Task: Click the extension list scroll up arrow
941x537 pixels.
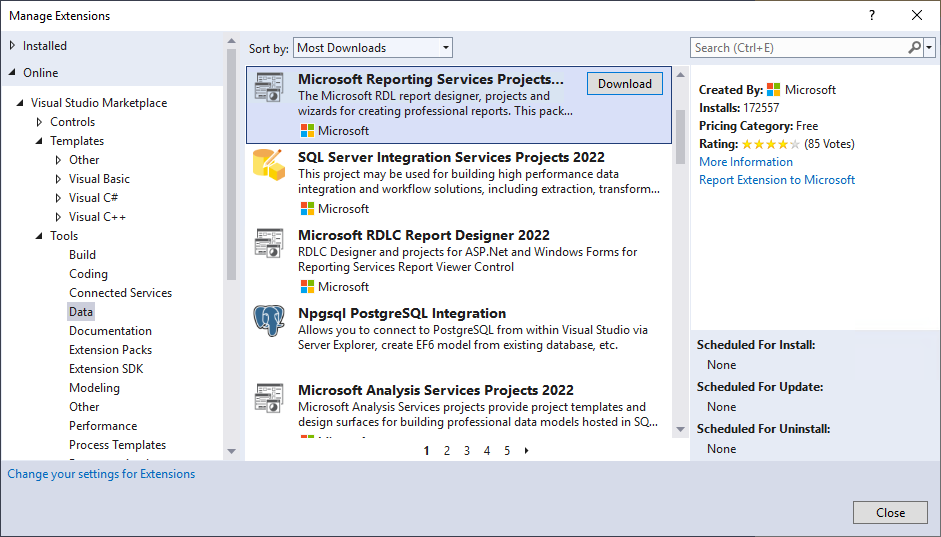Action: 680,75
